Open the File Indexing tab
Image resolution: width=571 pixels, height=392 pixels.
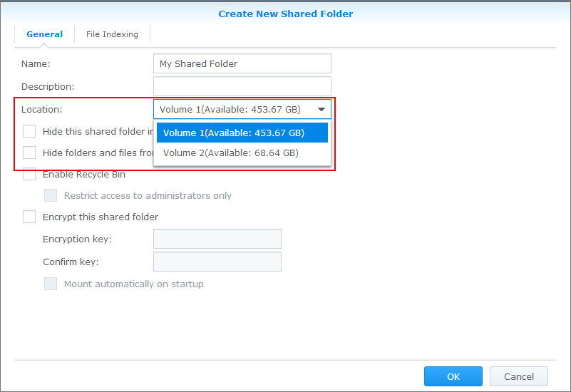(x=112, y=34)
